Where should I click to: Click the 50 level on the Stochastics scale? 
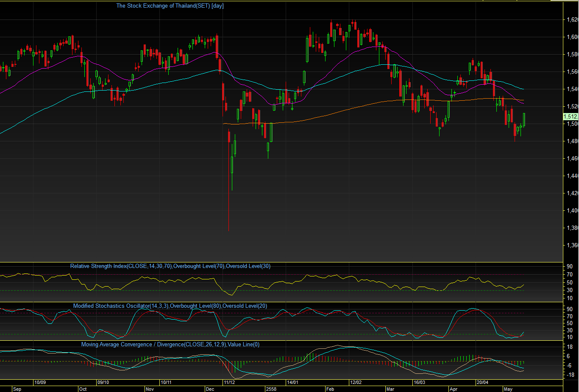tap(570, 323)
